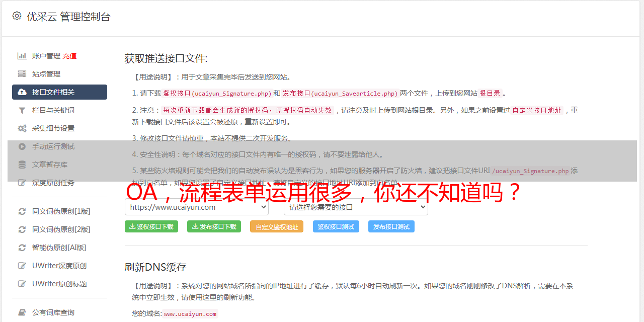Click the book icon for 公有词库查询
This screenshot has height=322, width=644.
22,312
